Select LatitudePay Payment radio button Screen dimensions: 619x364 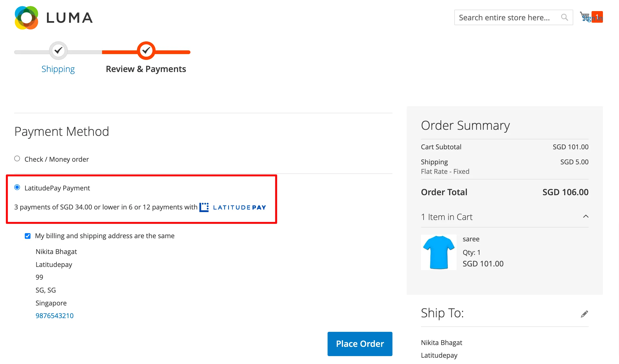pos(17,187)
